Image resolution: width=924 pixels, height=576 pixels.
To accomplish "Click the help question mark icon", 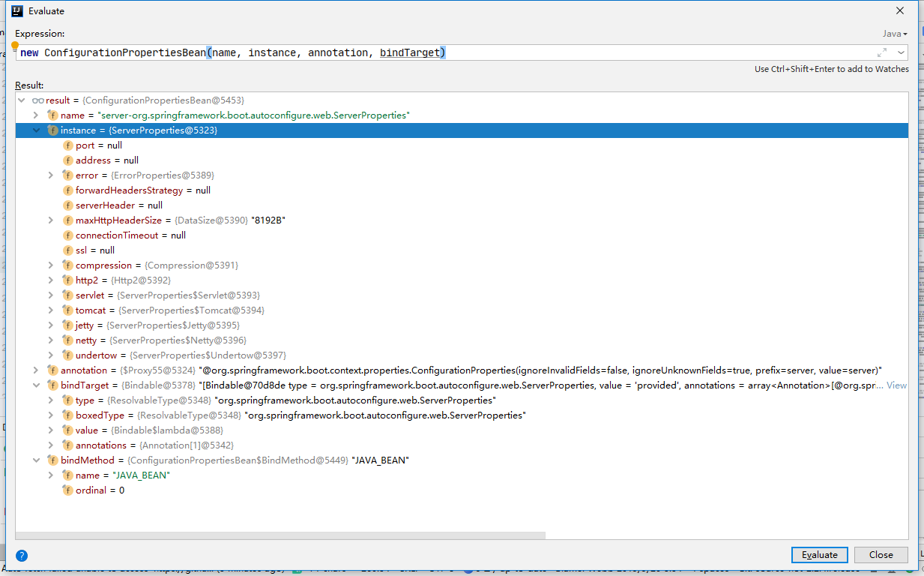I will [x=22, y=555].
